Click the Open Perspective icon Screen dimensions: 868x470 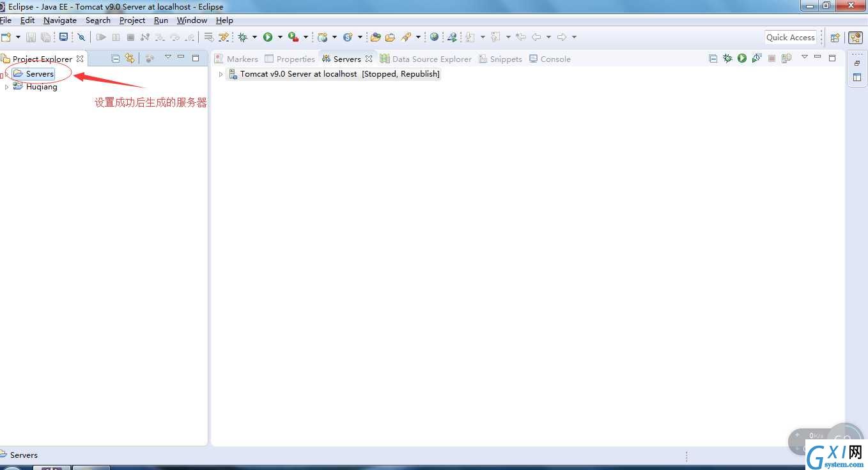tap(835, 37)
